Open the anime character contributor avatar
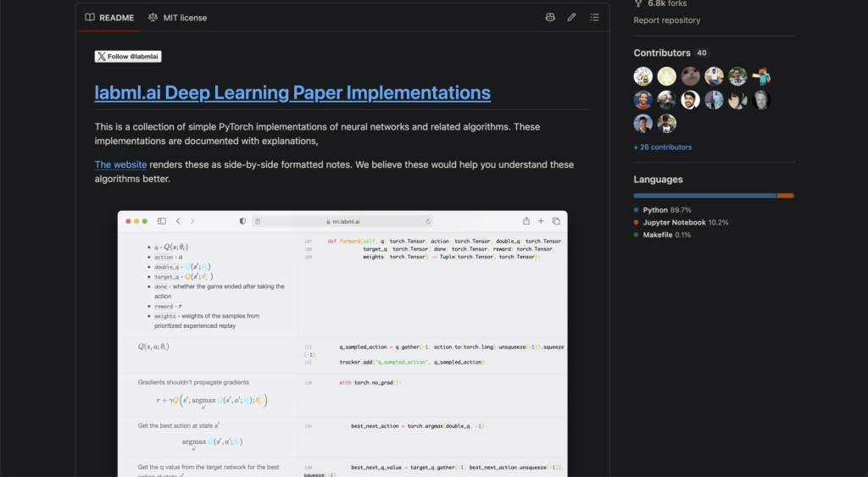868x477 pixels. point(737,100)
